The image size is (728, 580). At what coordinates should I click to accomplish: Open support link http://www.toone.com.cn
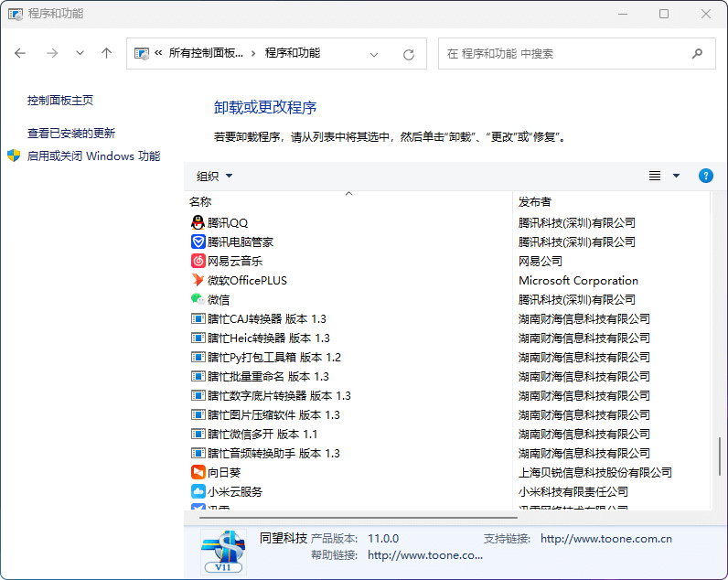click(605, 539)
